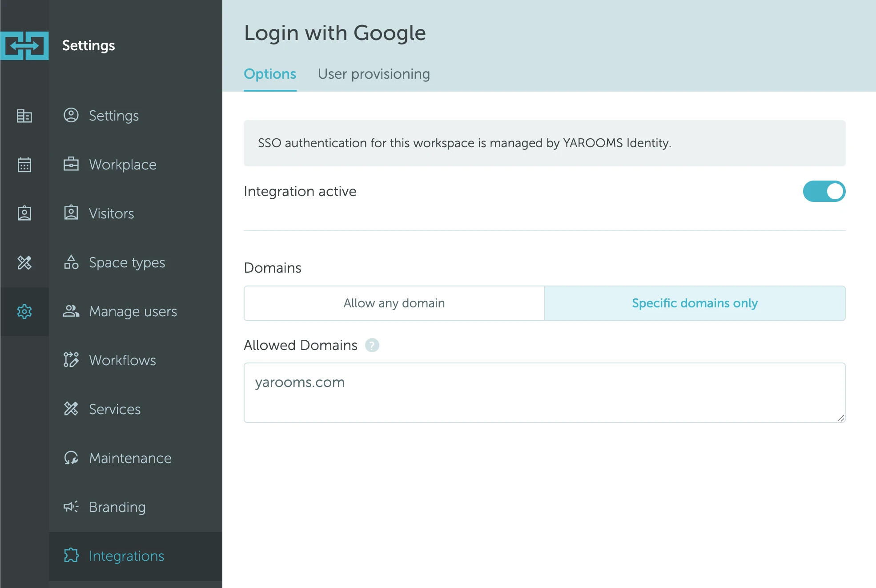Go to Manage users
The image size is (876, 588).
pyautogui.click(x=136, y=311)
